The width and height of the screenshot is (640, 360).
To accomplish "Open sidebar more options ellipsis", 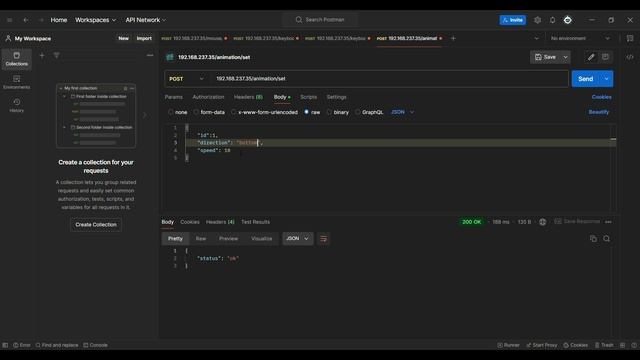I will pos(150,55).
